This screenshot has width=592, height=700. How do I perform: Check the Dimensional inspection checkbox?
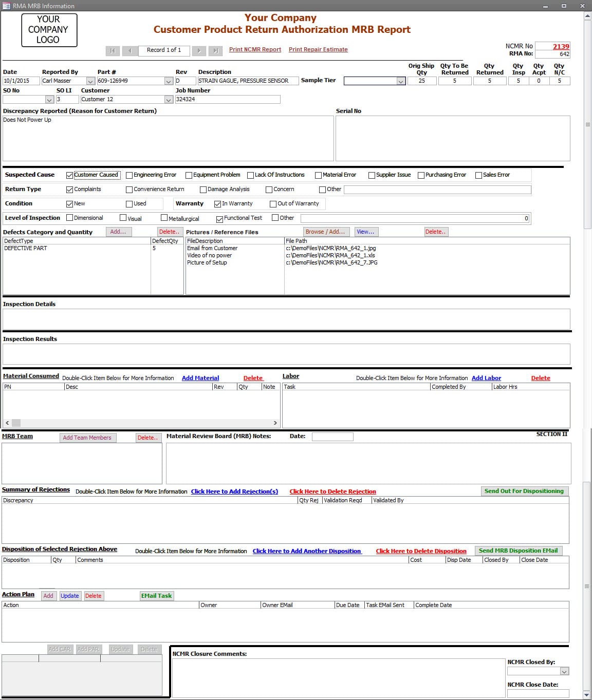click(x=69, y=218)
